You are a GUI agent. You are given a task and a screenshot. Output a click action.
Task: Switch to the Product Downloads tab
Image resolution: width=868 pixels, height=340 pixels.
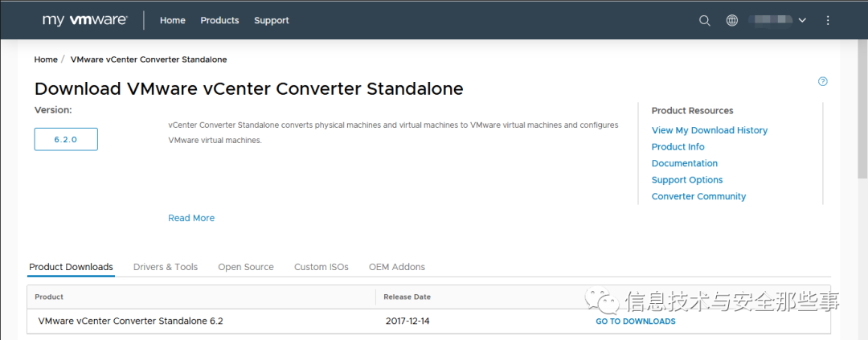tap(71, 267)
